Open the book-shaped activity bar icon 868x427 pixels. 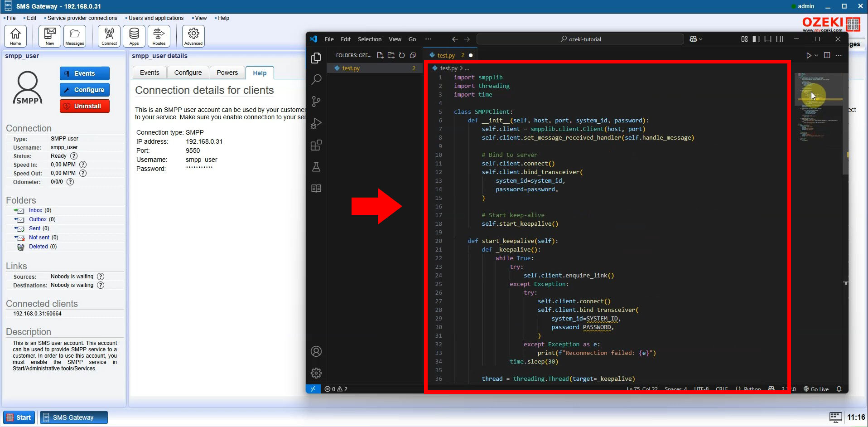316,189
